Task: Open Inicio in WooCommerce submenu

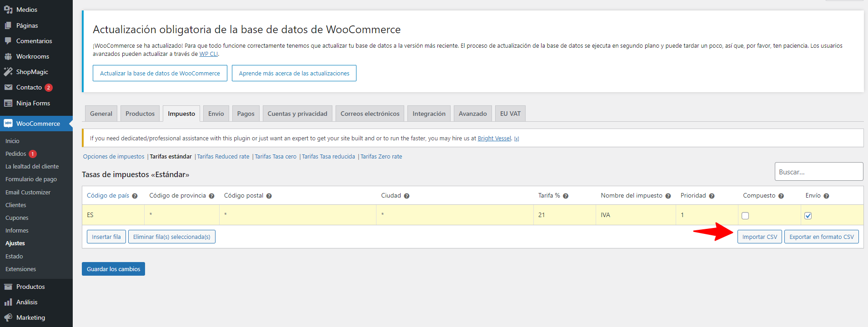Action: coord(12,141)
